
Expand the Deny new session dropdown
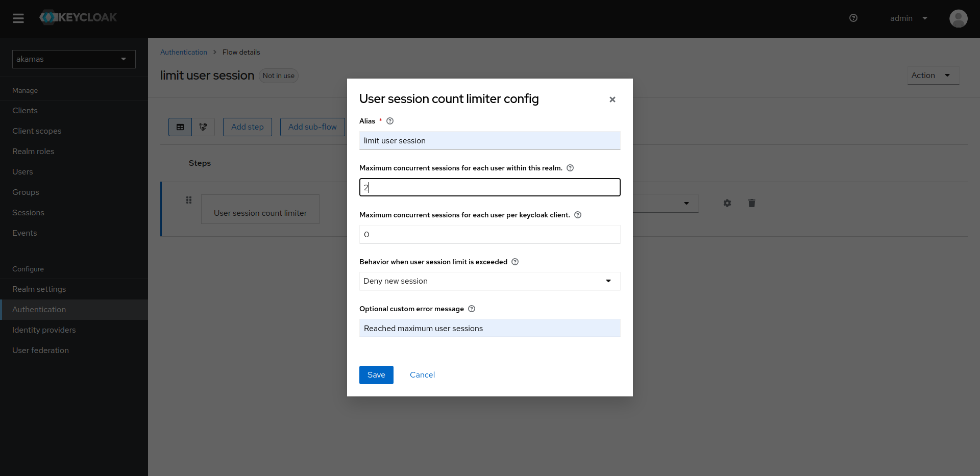(x=489, y=281)
